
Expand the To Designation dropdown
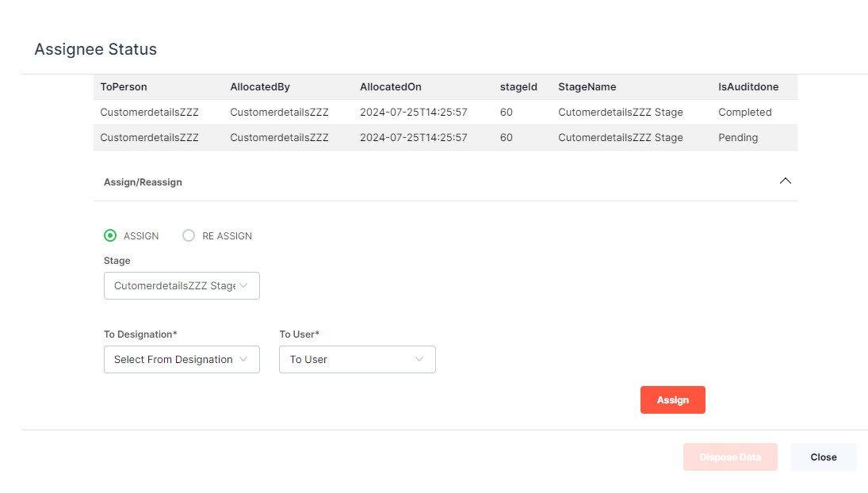pos(182,360)
